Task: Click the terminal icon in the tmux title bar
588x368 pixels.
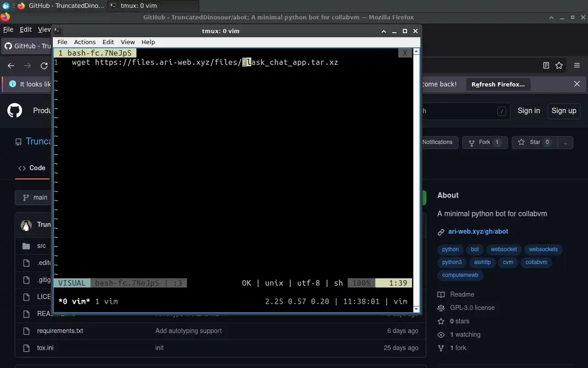Action: point(57,31)
